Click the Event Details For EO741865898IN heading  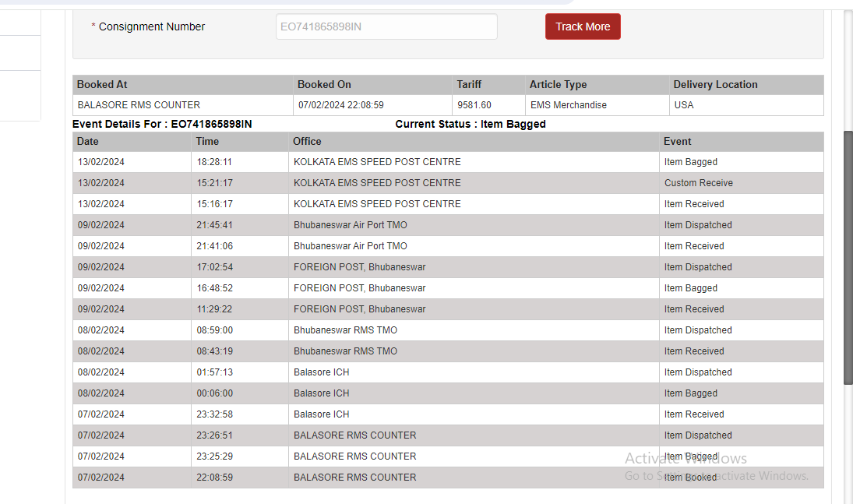tap(162, 124)
